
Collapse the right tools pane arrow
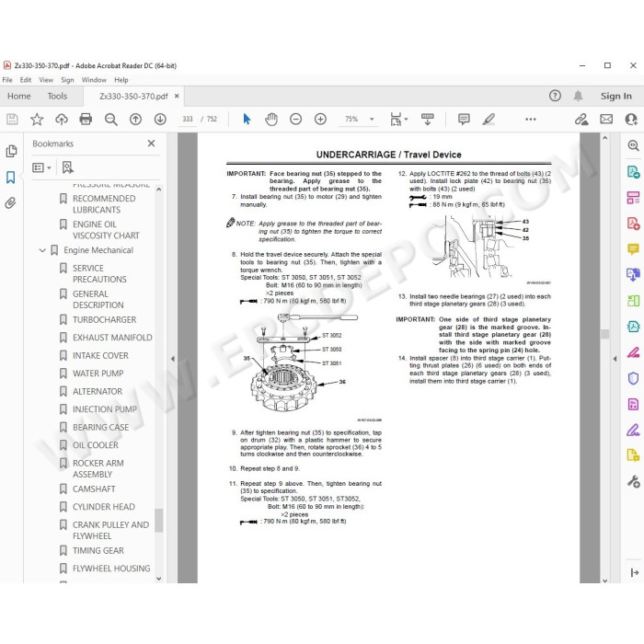615,359
